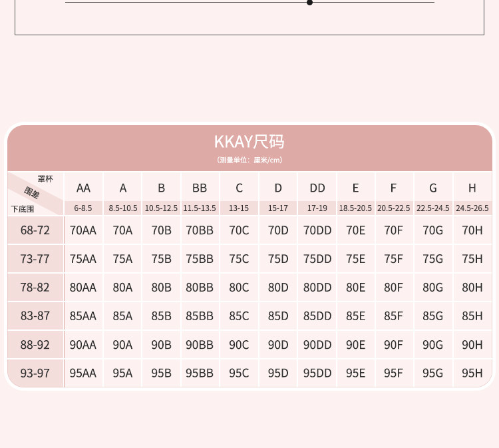Screen dimensions: 499x448
Task: Click the 68-72 underbust row label
Action: 35,230
